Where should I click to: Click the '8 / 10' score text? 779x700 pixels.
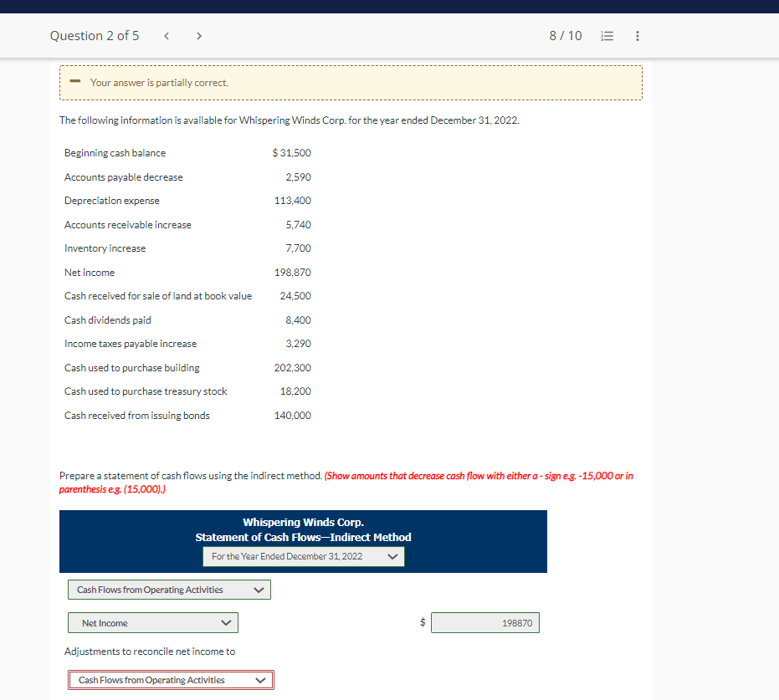click(x=566, y=36)
